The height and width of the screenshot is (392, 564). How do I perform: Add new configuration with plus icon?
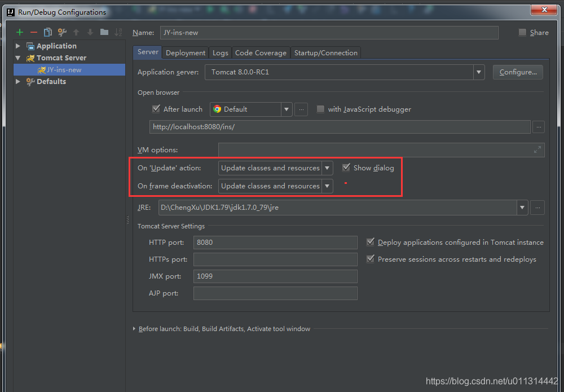(x=20, y=32)
